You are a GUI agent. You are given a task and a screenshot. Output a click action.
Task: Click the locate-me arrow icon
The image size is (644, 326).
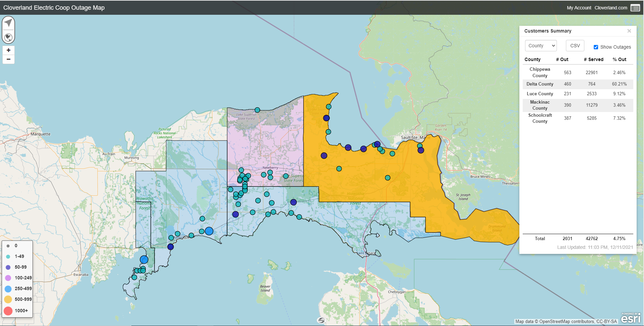tap(8, 23)
